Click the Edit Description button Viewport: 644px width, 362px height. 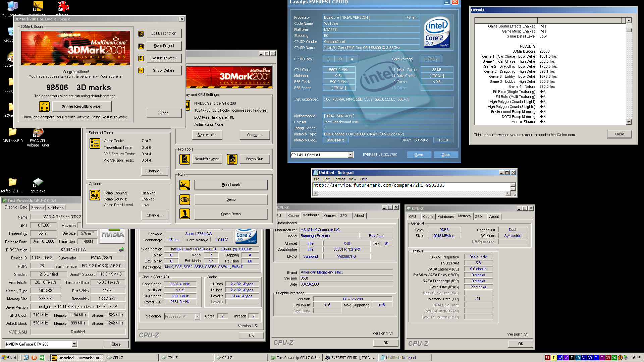[164, 34]
